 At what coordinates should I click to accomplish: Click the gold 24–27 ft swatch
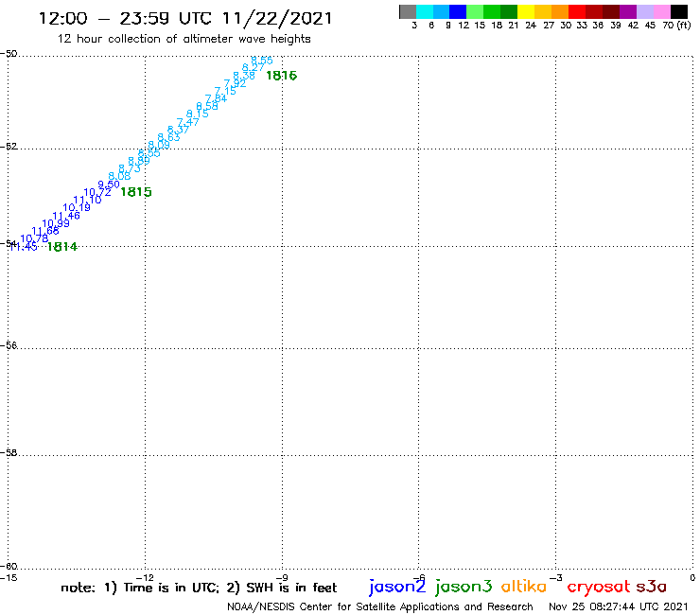(543, 11)
